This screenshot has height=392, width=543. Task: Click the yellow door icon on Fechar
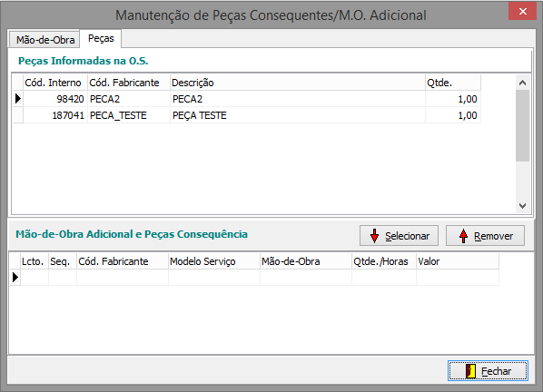point(470,371)
